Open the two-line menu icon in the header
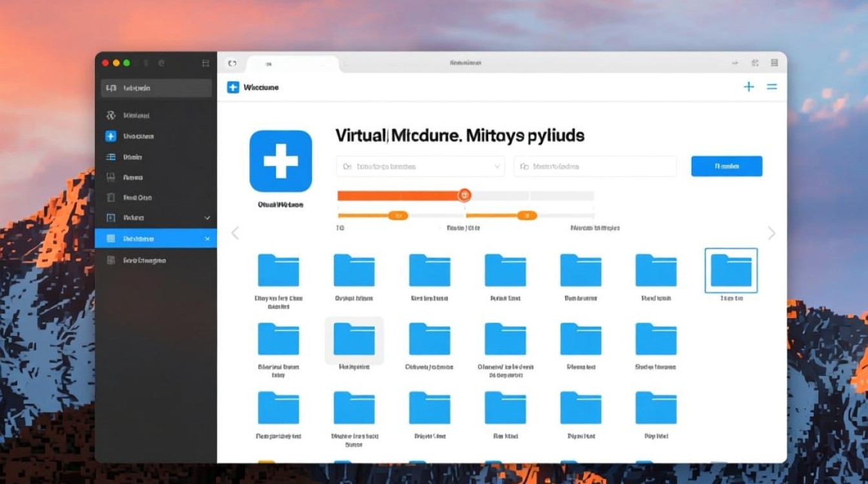This screenshot has width=868, height=484. pyautogui.click(x=772, y=86)
